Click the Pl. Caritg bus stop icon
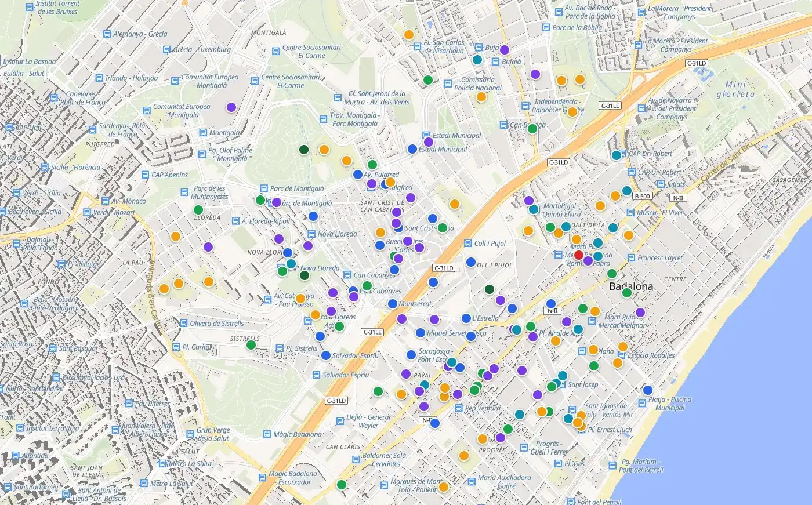812x505 pixels. pos(176,347)
